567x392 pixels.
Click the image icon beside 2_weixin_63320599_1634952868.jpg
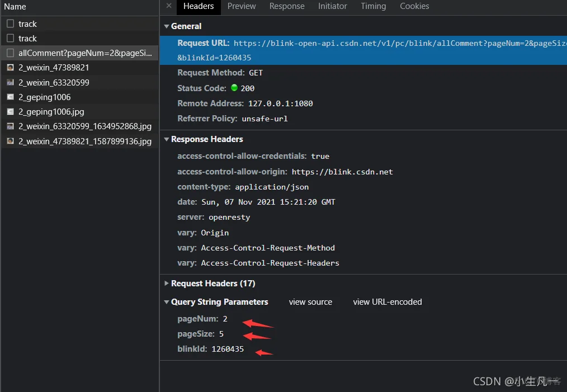click(x=11, y=126)
